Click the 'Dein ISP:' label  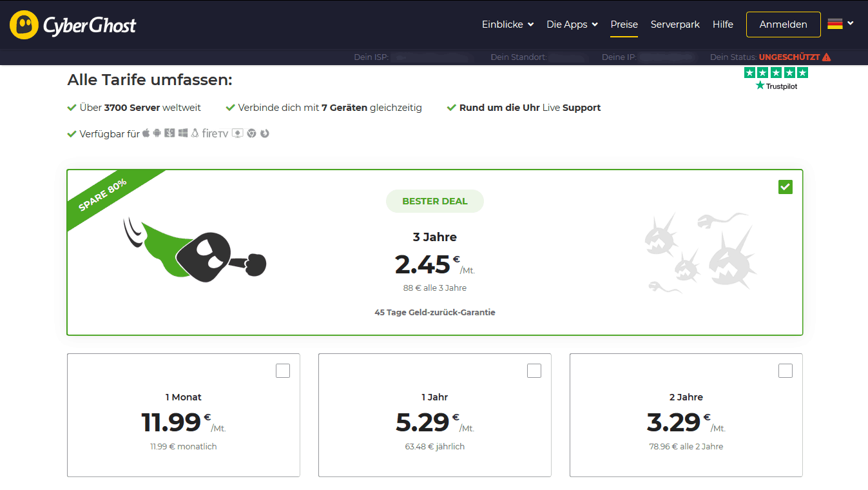[371, 57]
